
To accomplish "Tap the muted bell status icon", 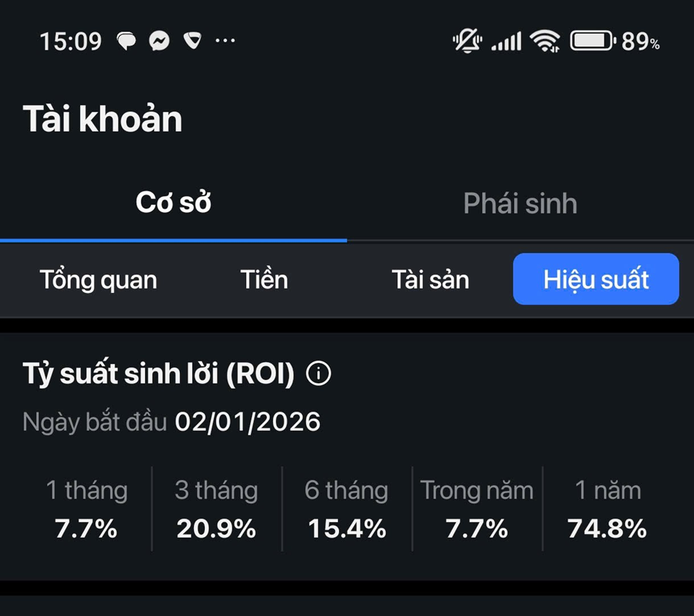I will tap(466, 41).
